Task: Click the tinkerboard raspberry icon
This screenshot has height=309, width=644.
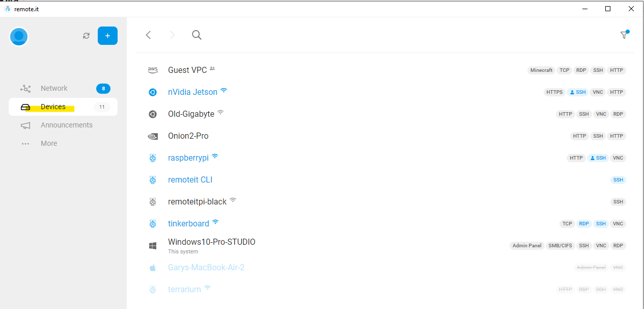Action: [x=152, y=224]
